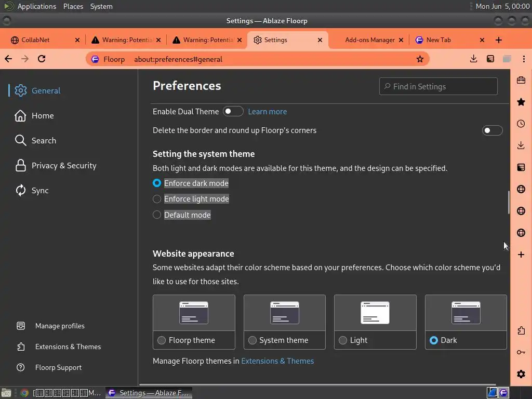Toggle Enable Dual Theme switch
The image size is (532, 399).
click(x=233, y=111)
